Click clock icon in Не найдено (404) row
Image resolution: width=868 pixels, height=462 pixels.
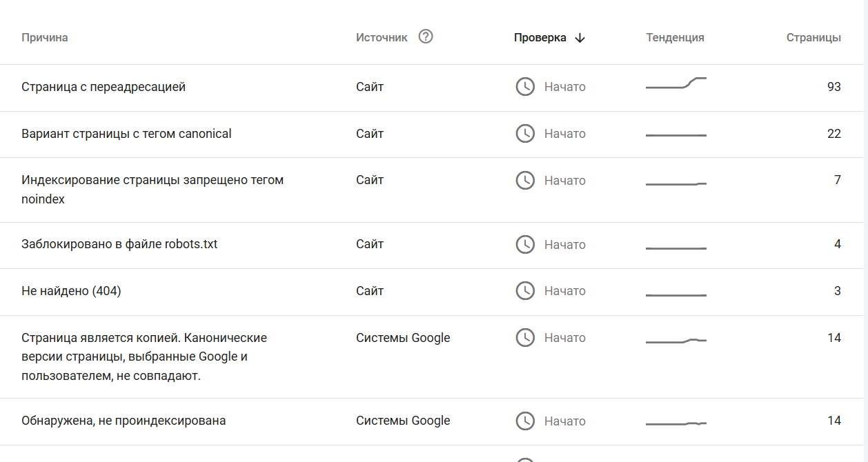pyautogui.click(x=525, y=291)
